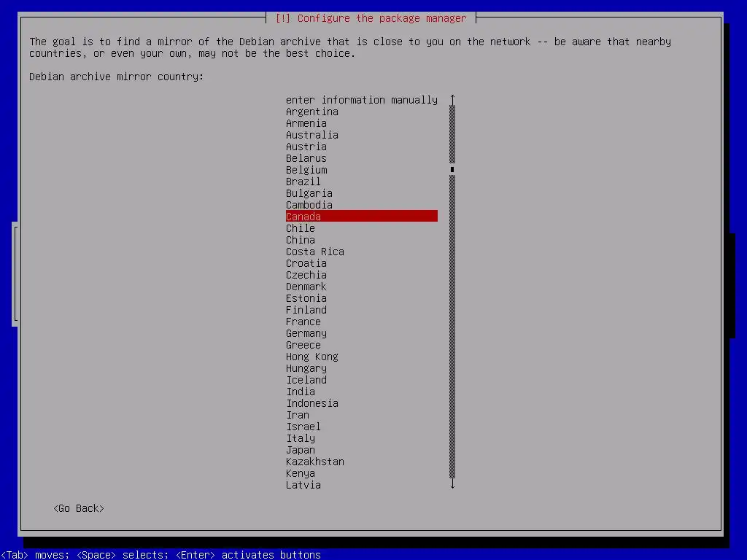Select Germany as archive mirror country

point(362,333)
